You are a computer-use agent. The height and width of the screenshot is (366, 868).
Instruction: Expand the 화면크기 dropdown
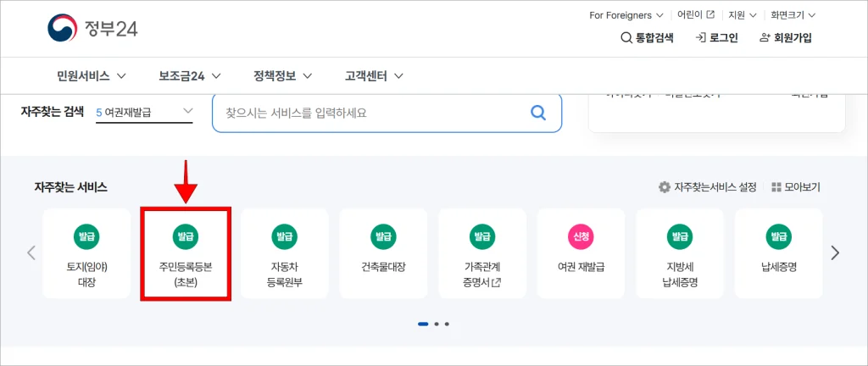[791, 15]
